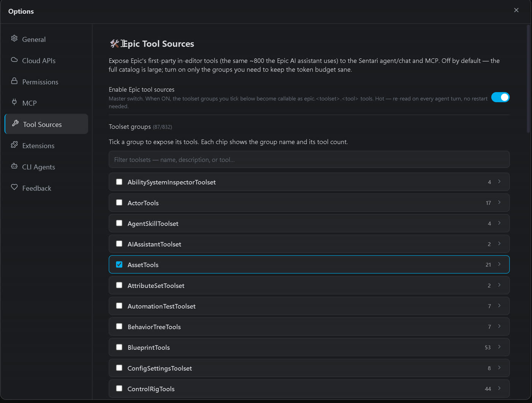Expand the ActorTools row chevron
This screenshot has height=403, width=532.
[x=499, y=202]
